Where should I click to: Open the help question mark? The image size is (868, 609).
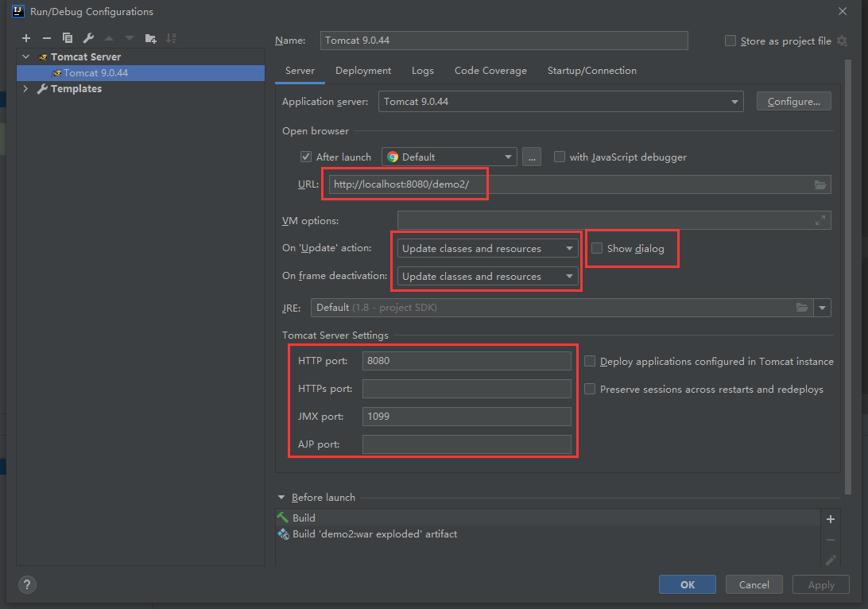pyautogui.click(x=27, y=584)
